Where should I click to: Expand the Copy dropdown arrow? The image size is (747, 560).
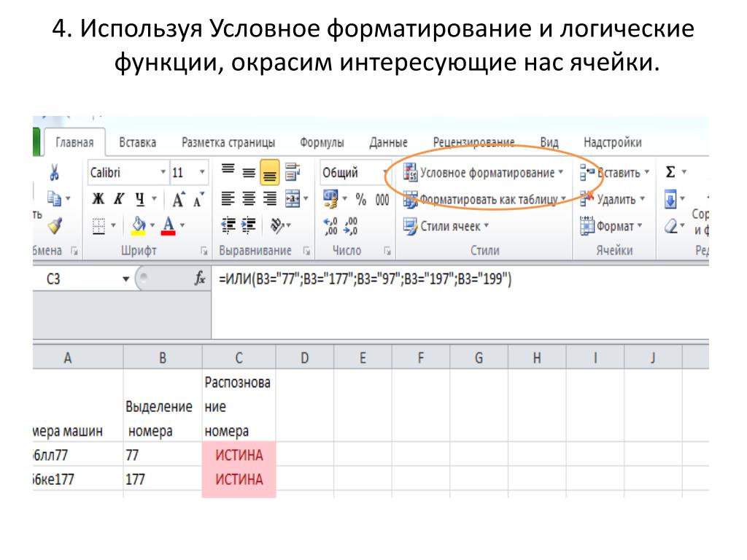pyautogui.click(x=68, y=198)
